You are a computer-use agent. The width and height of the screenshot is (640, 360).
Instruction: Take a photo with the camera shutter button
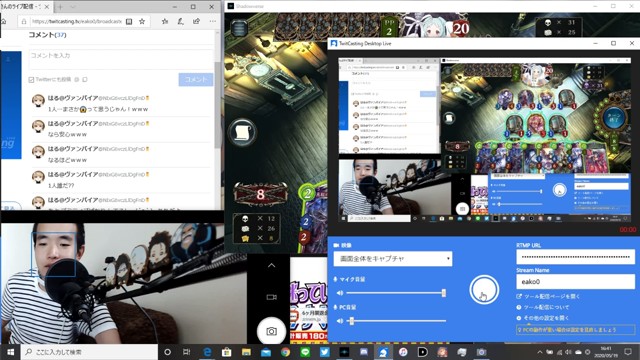[271, 331]
